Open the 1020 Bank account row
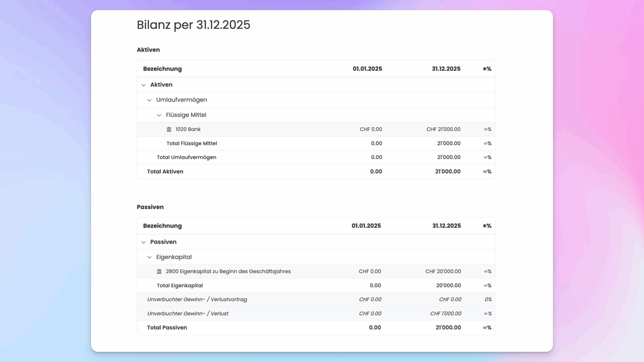The image size is (644, 362). tap(316, 129)
